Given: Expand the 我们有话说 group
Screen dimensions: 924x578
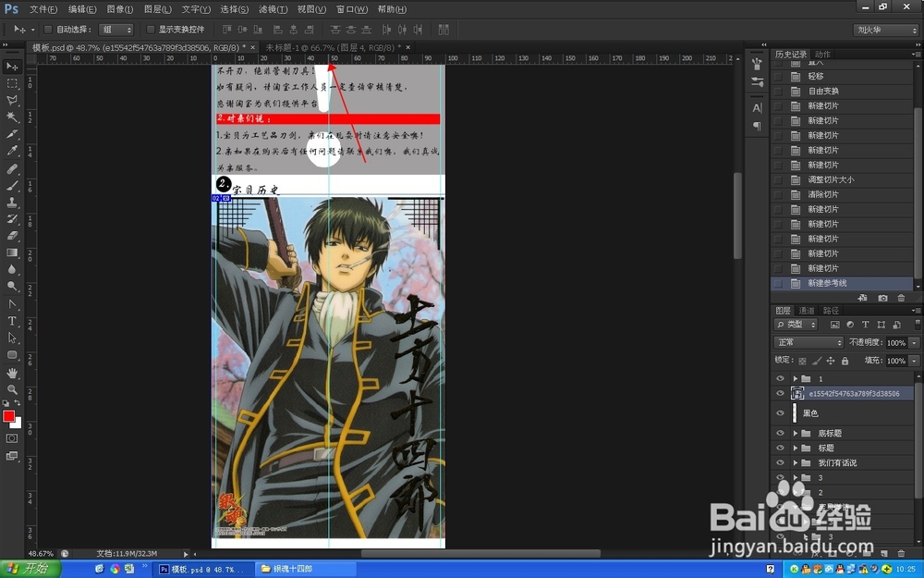Looking at the screenshot, I should [x=795, y=462].
